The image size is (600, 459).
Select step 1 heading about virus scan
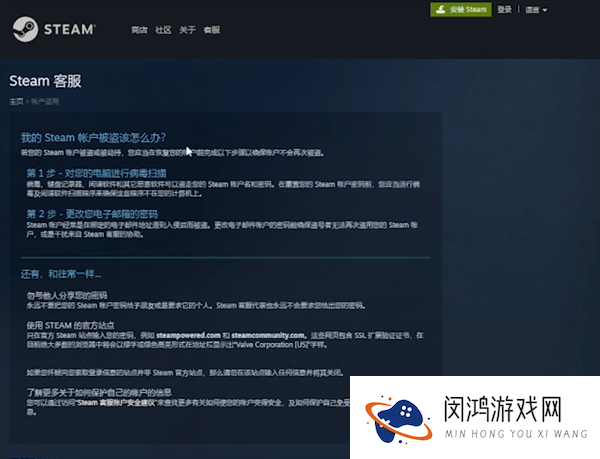pos(96,173)
